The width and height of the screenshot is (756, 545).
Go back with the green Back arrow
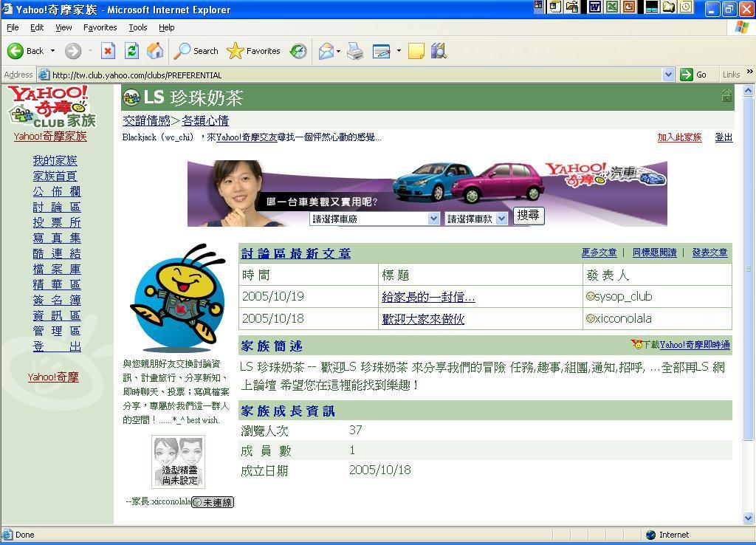pyautogui.click(x=16, y=51)
